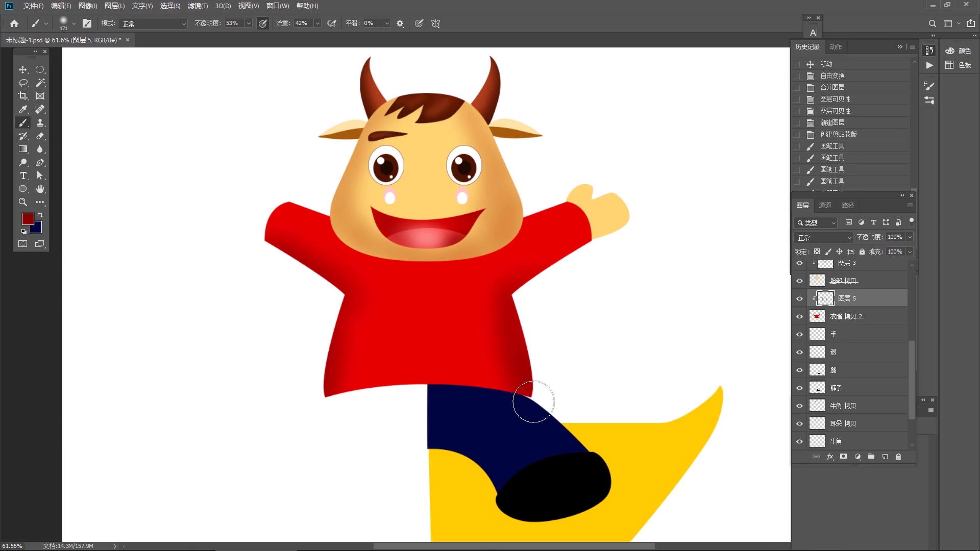Hide the 退 layer
This screenshot has height=551, width=980.
[800, 352]
